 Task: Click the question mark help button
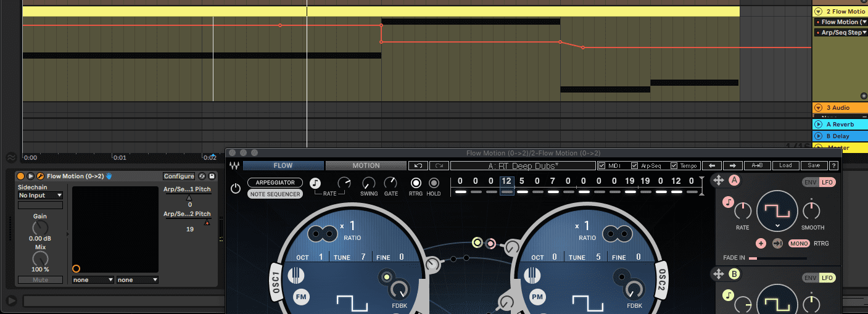[x=834, y=165]
